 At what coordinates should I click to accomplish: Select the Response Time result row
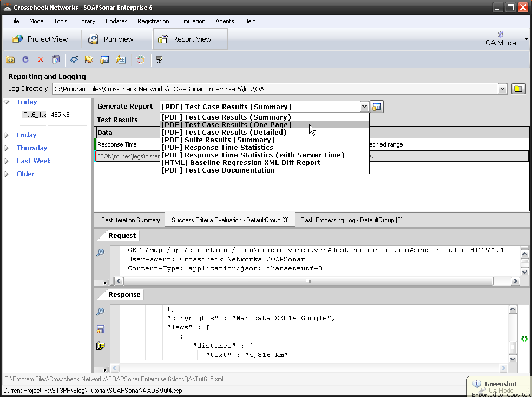pyautogui.click(x=312, y=144)
